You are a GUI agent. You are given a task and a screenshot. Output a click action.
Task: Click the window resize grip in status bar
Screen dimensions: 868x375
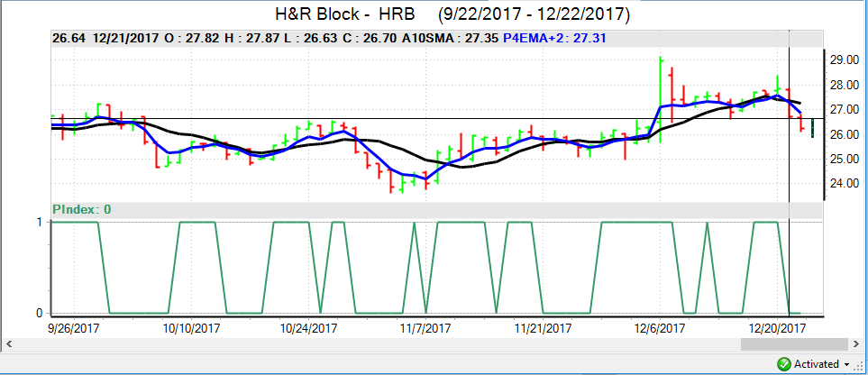click(x=861, y=367)
